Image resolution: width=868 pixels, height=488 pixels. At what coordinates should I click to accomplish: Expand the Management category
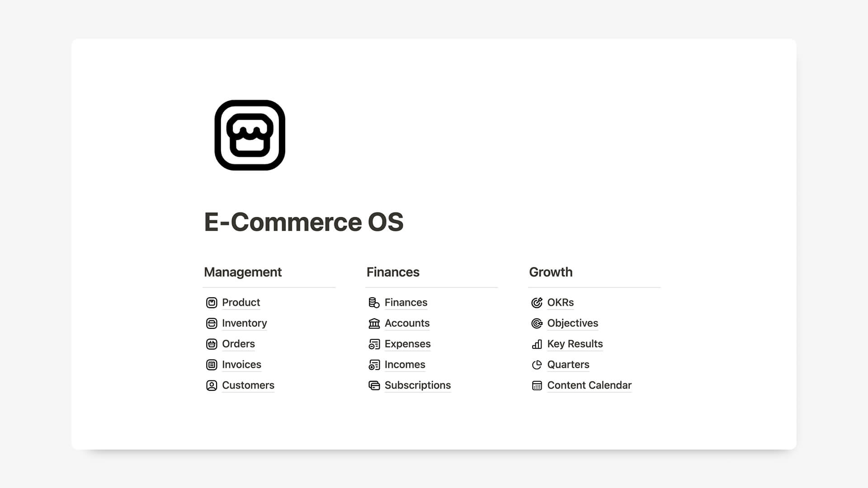tap(243, 272)
